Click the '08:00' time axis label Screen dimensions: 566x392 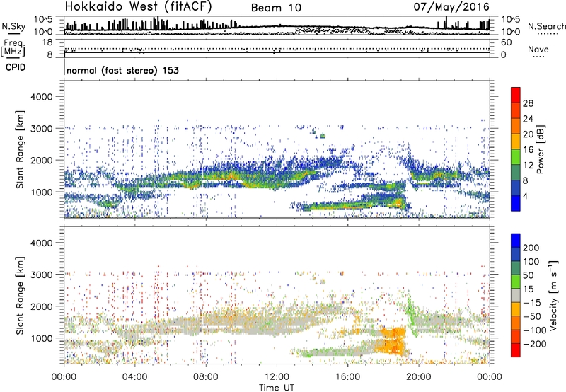click(x=206, y=377)
